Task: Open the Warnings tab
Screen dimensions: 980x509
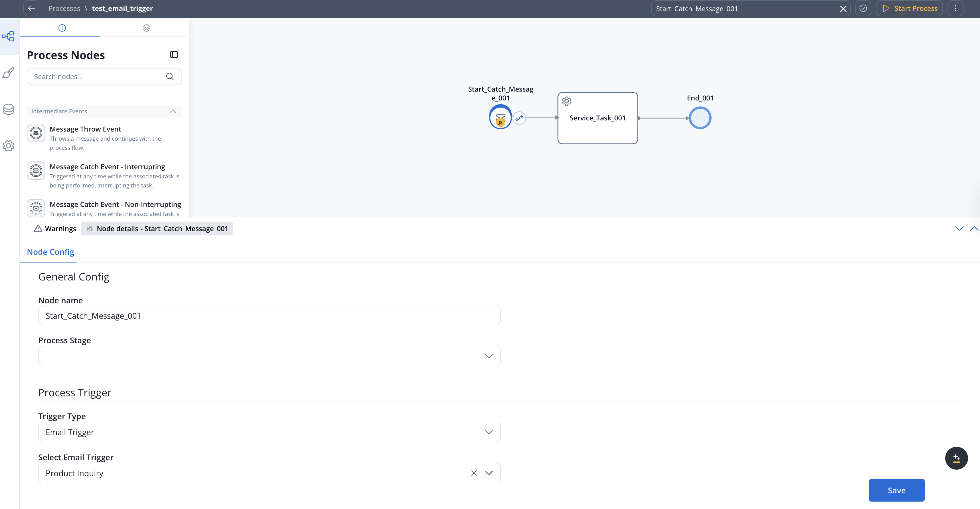Action: click(55, 229)
